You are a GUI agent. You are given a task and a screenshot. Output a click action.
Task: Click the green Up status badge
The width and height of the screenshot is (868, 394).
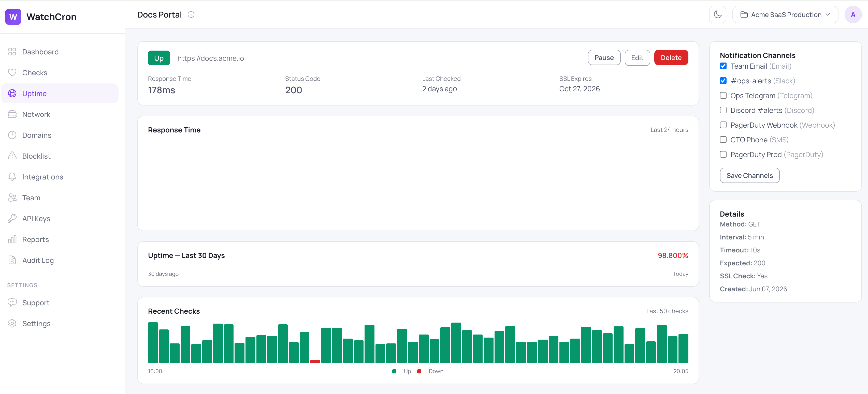click(x=159, y=58)
